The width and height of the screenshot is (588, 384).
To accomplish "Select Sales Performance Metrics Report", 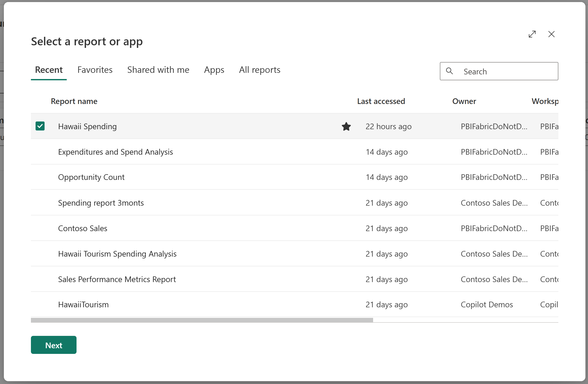I will pyautogui.click(x=117, y=279).
